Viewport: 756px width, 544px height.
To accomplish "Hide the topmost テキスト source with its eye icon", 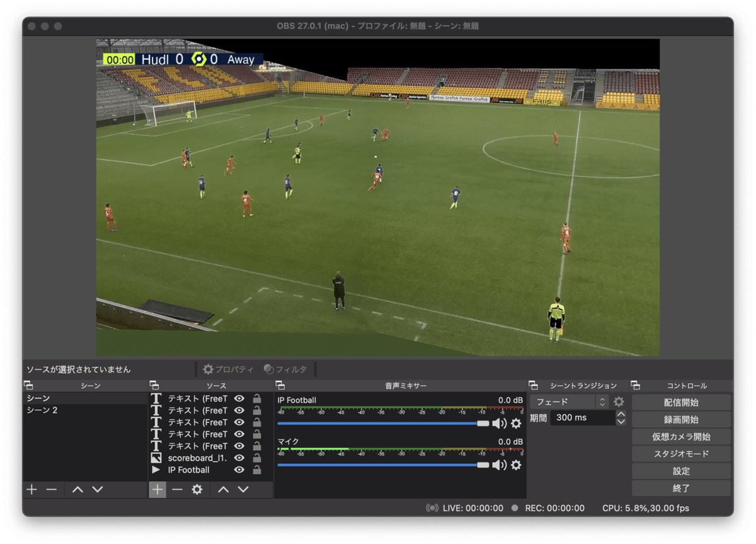I will click(239, 398).
